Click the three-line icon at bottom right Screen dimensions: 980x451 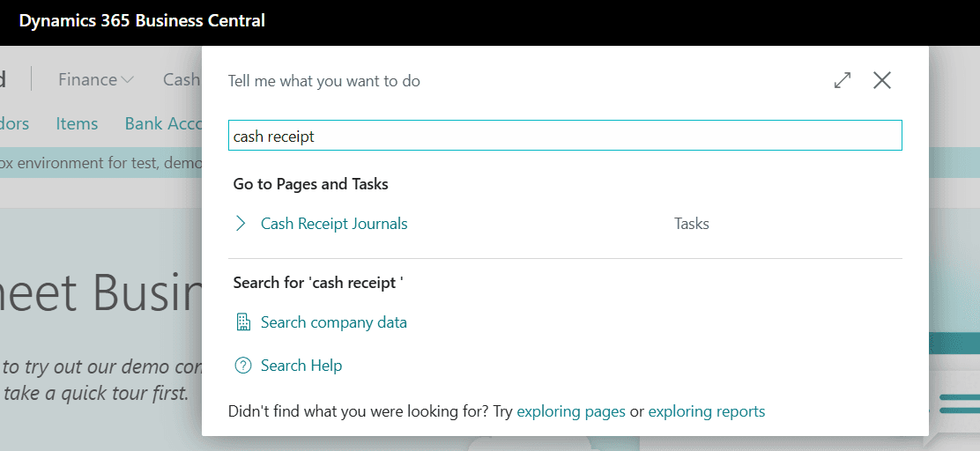[x=959, y=403]
